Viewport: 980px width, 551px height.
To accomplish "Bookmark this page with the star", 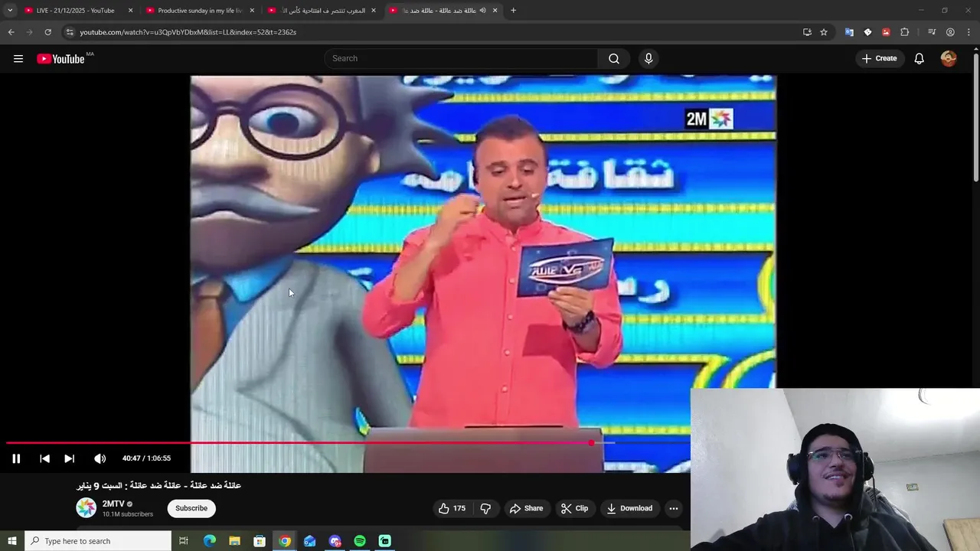I will [x=824, y=32].
